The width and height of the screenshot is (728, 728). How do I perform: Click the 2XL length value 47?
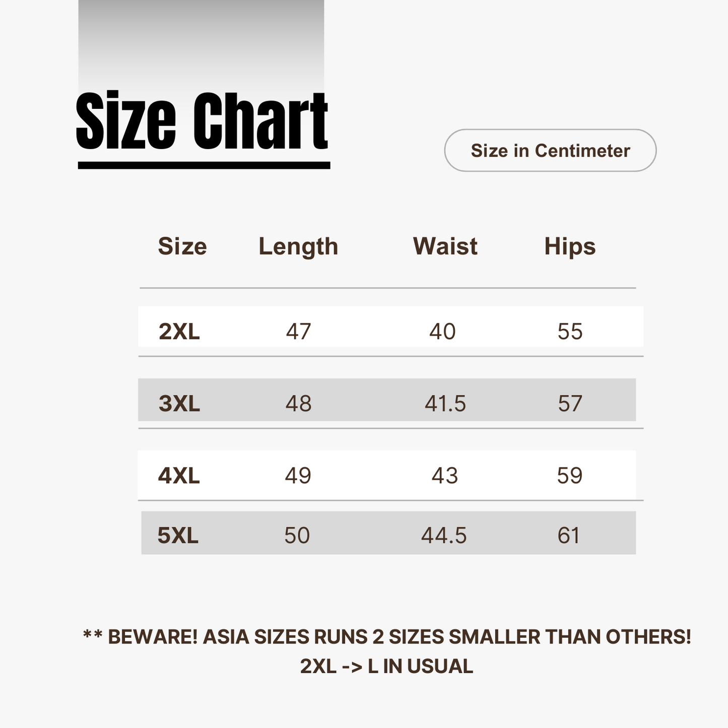(298, 332)
